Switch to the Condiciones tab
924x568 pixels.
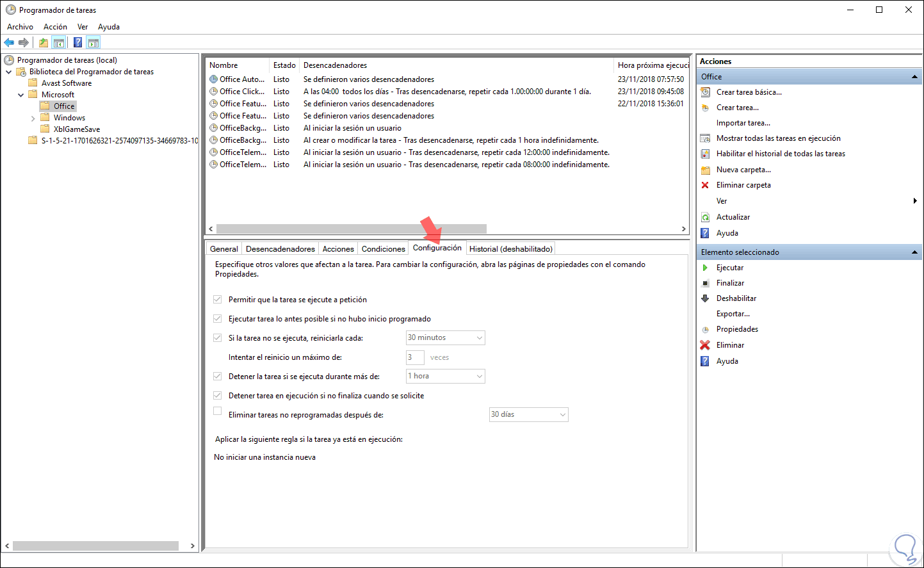coord(384,249)
